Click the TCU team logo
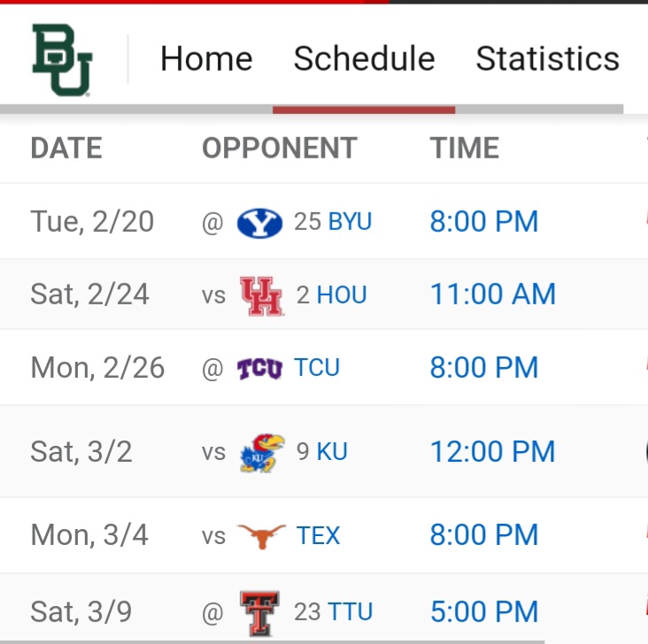The image size is (648, 644). (259, 369)
